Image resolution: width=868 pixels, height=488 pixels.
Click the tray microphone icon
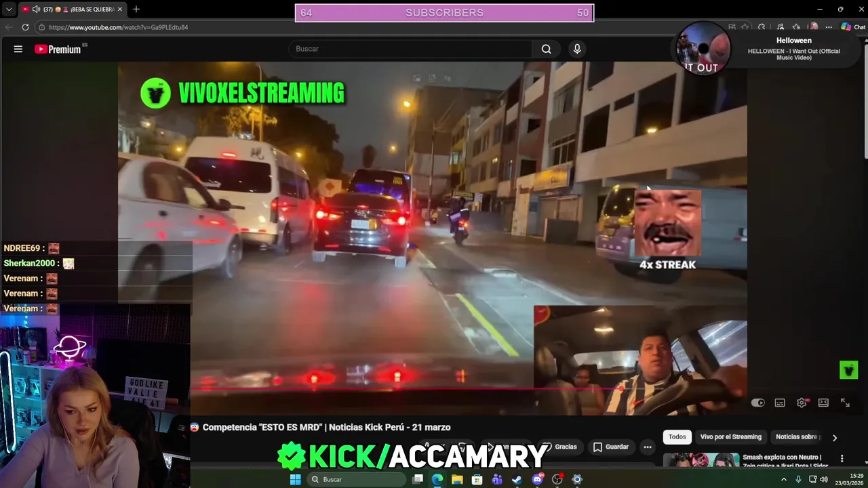click(798, 479)
